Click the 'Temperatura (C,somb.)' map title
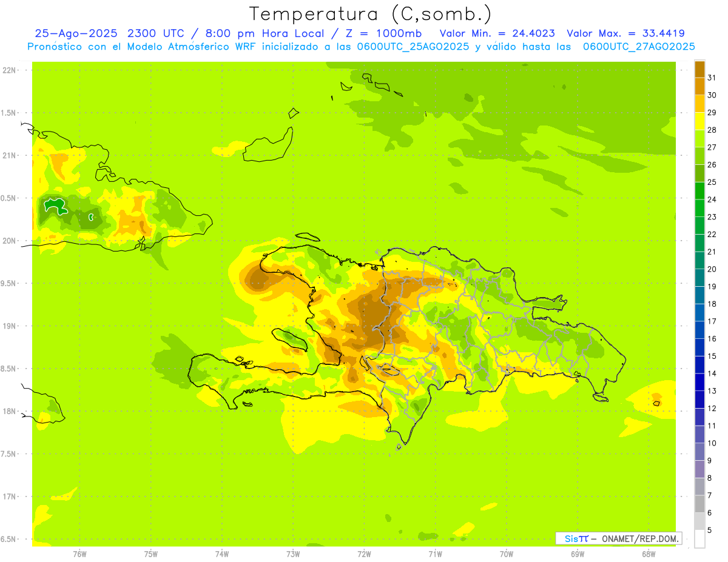 [371, 14]
